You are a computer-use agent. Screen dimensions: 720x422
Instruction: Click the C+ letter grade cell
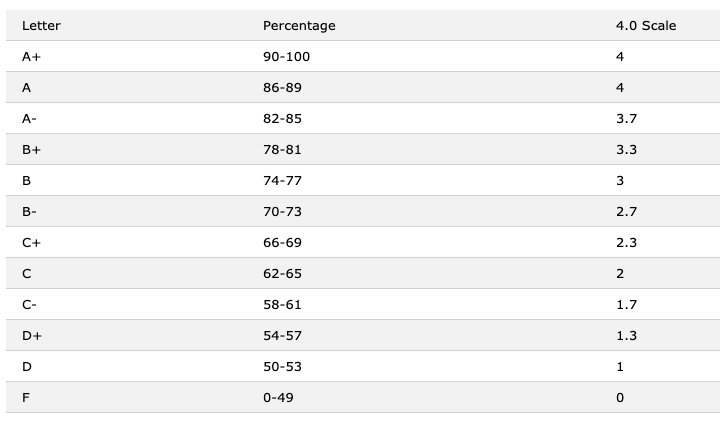(x=31, y=243)
